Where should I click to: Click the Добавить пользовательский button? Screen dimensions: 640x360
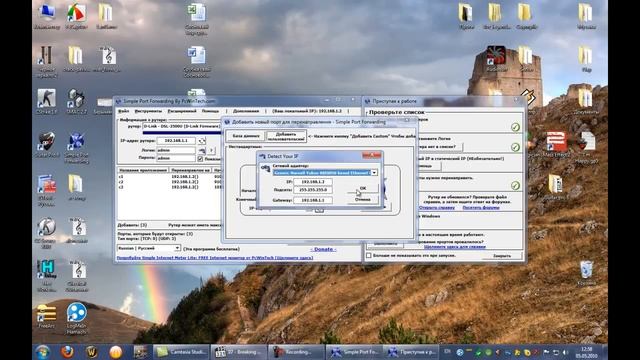point(286,136)
